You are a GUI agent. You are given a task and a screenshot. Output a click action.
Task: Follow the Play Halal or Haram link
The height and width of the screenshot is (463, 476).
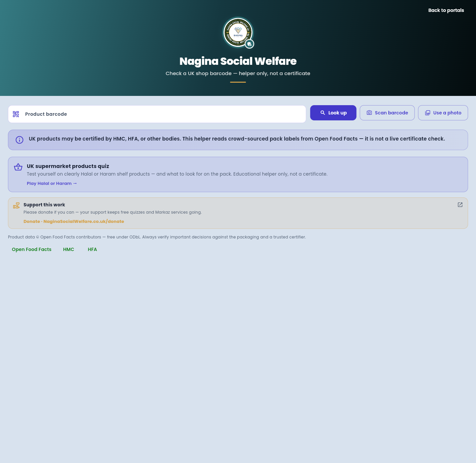pos(52,184)
